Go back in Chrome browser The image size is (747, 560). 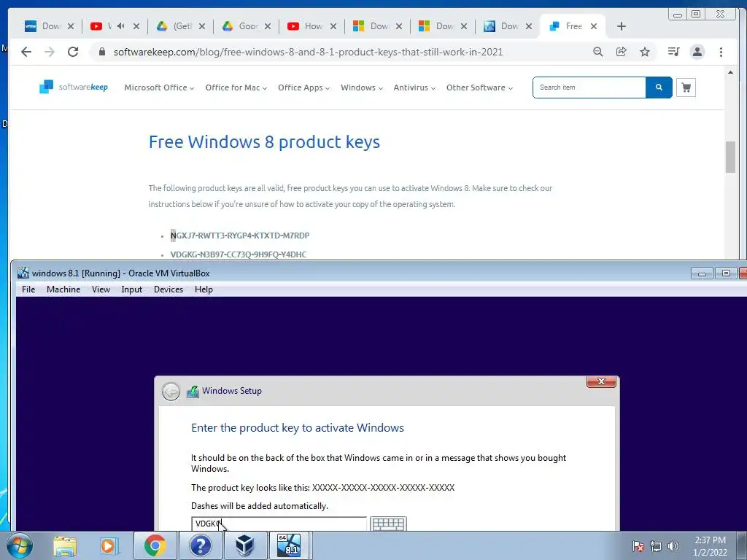click(26, 52)
